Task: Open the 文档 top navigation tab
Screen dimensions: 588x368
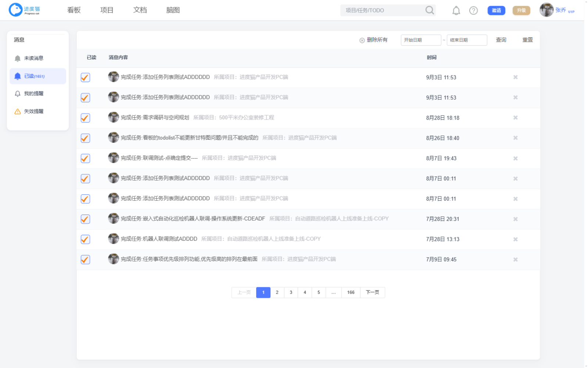Action: coord(140,10)
